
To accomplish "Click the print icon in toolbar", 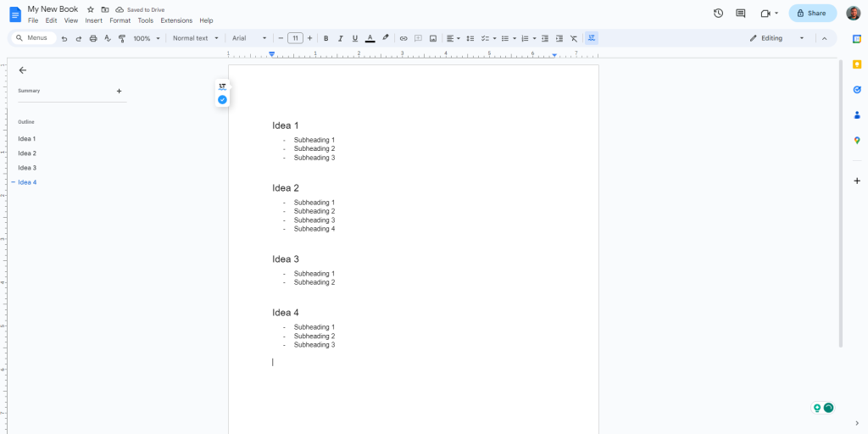I will tap(93, 38).
